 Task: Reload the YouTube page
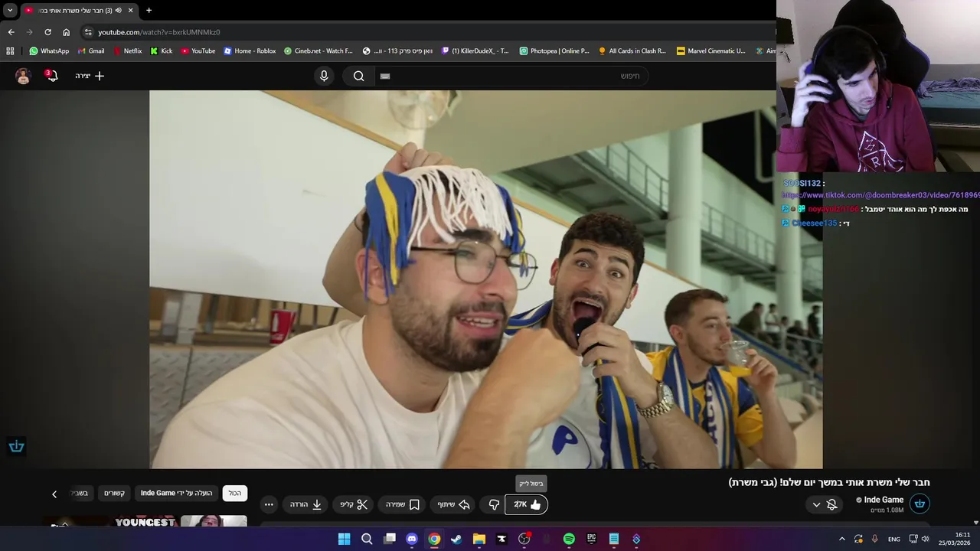[47, 32]
